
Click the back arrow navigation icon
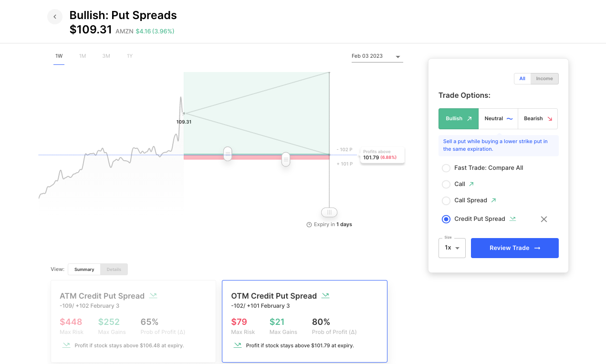54,16
